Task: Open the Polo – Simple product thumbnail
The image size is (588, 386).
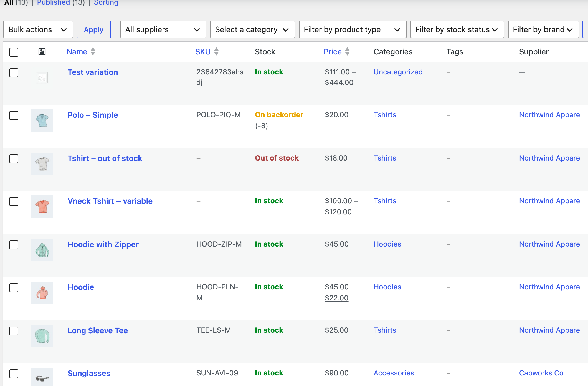Action: (42, 121)
